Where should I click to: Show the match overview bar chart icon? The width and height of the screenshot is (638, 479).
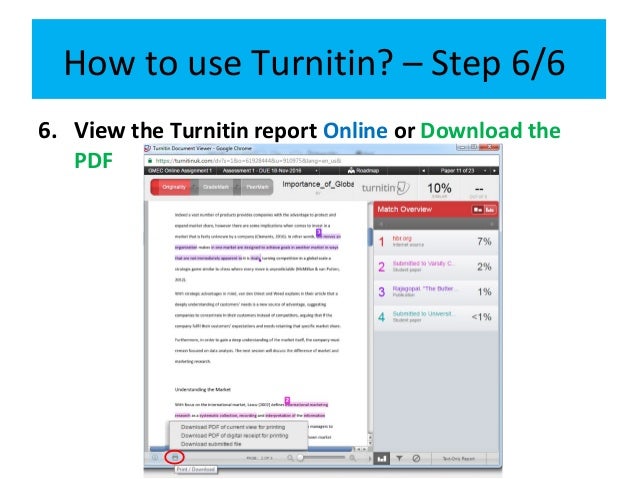(x=382, y=459)
